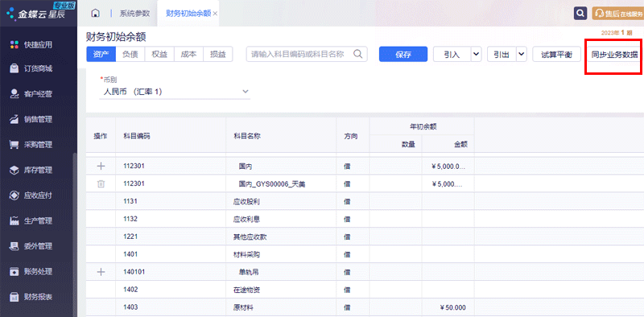Select the 负债 category tab
The image size is (644, 317).
click(x=130, y=54)
